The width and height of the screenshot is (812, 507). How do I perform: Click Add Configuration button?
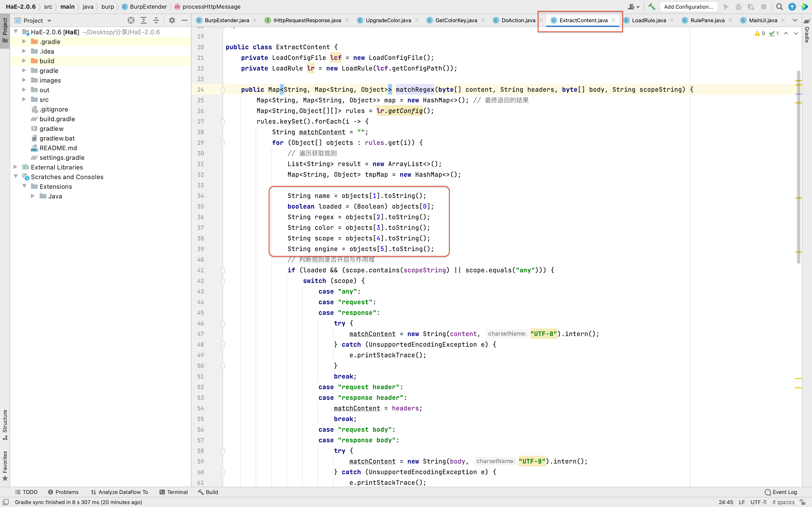tap(688, 7)
